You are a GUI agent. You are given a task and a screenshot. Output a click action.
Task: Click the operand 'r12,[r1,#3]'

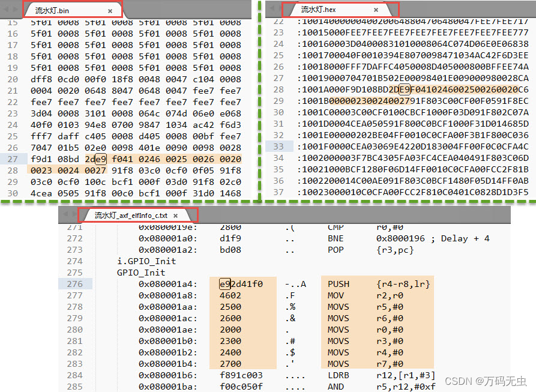click(406, 375)
